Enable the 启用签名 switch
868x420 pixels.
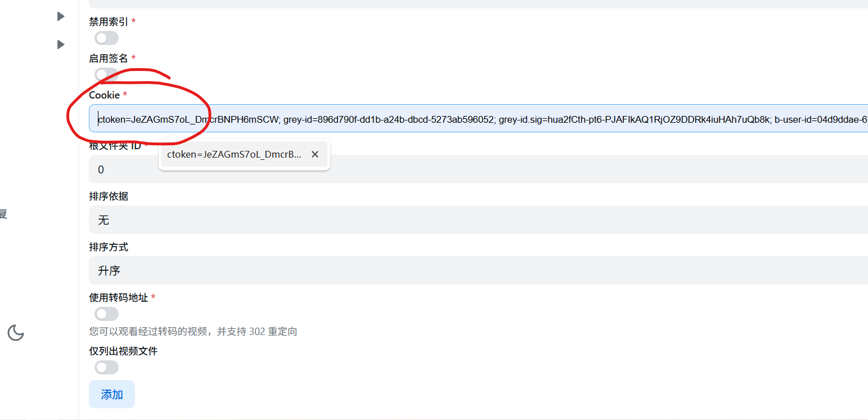click(x=106, y=74)
